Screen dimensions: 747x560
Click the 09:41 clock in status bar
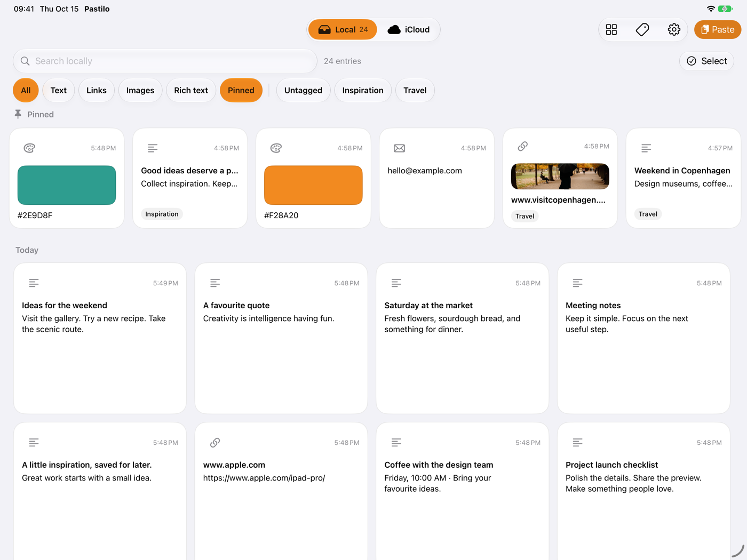[x=24, y=9]
